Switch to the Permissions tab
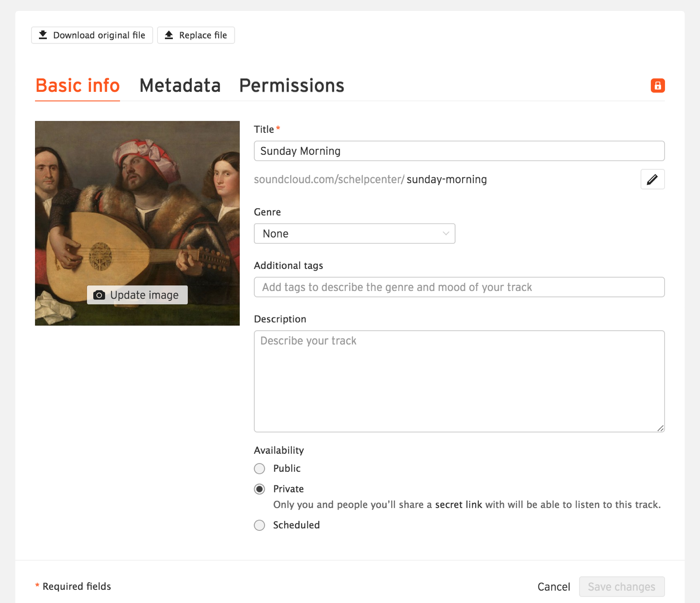This screenshot has height=603, width=700. (292, 86)
